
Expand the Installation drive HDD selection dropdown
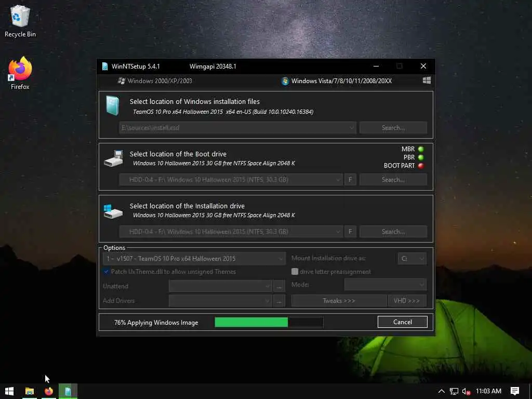tap(338, 231)
